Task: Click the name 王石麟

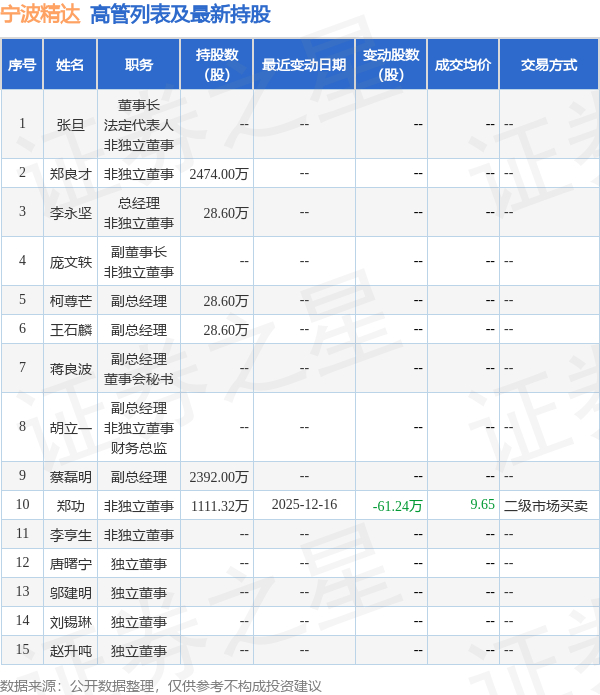Action: pyautogui.click(x=70, y=330)
